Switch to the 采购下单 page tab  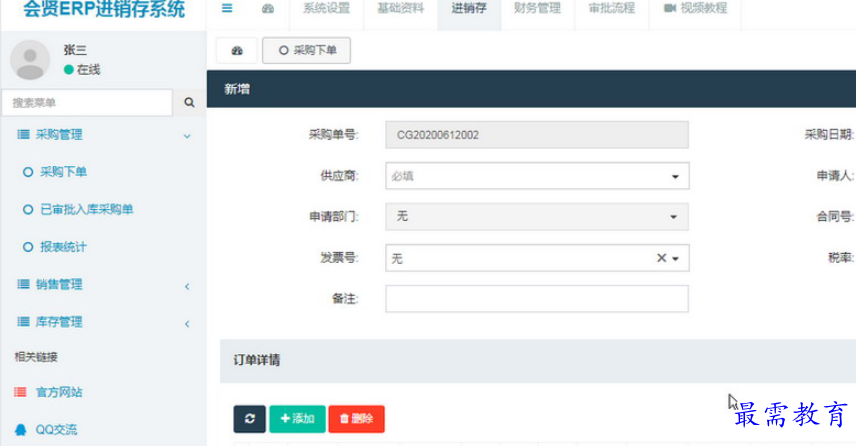(x=306, y=50)
